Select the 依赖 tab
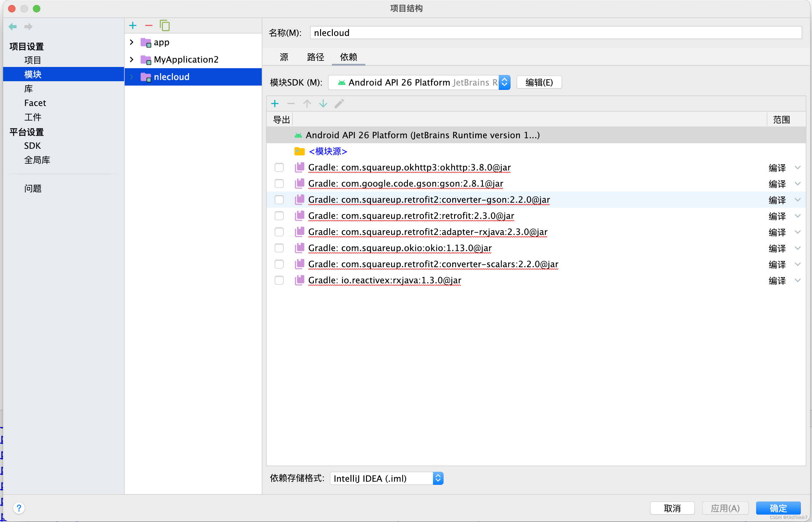812x522 pixels. tap(348, 57)
